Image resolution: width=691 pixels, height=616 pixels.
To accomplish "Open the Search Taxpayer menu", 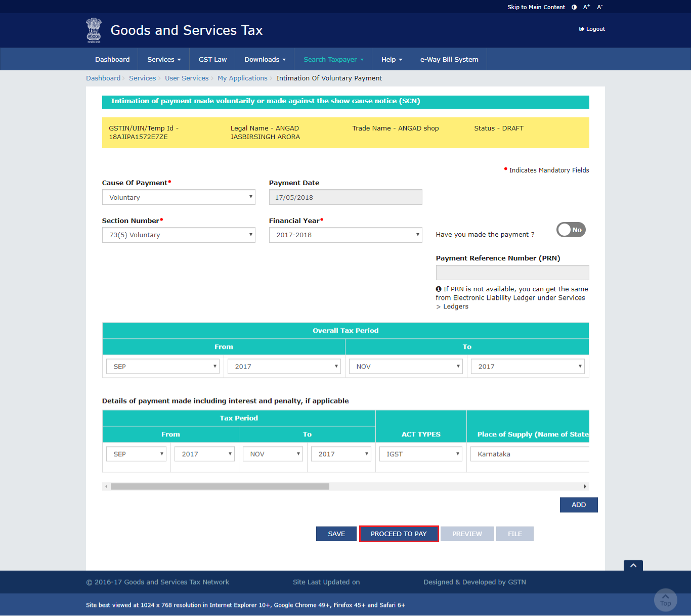I will click(x=332, y=59).
